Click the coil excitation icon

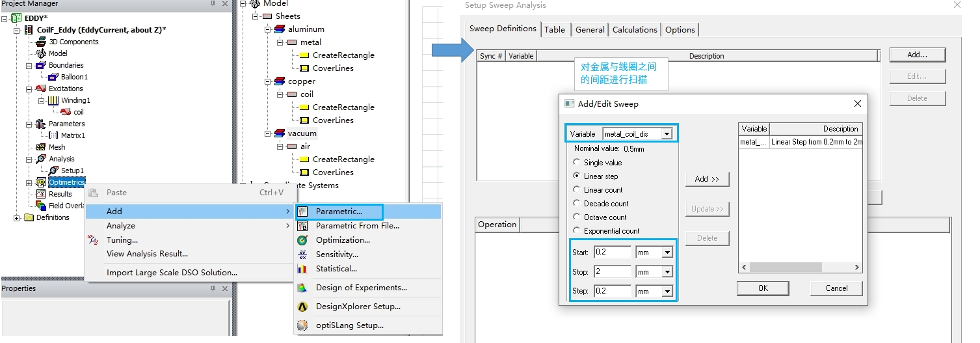(66, 112)
